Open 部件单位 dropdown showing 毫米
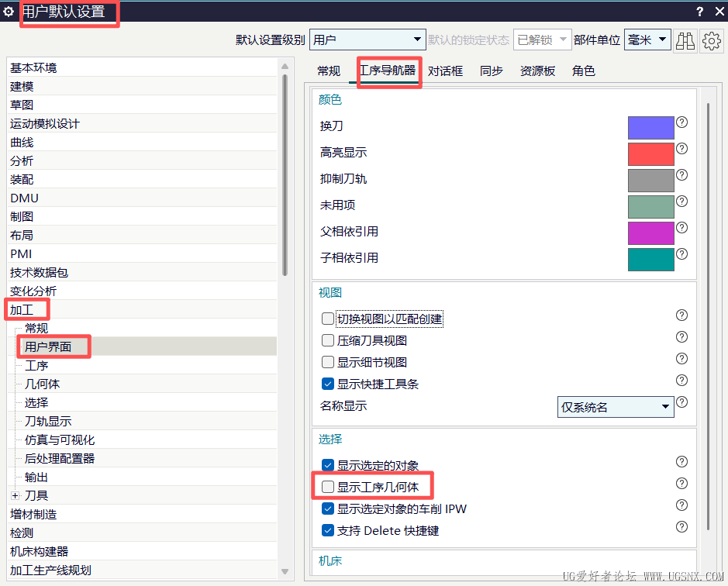This screenshot has width=728, height=586. [647, 40]
